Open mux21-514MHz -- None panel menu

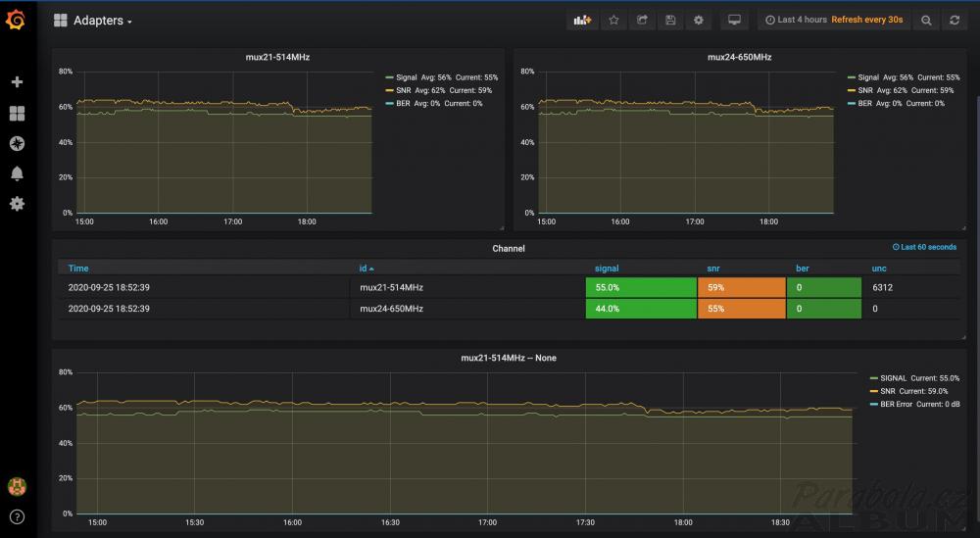click(x=508, y=358)
